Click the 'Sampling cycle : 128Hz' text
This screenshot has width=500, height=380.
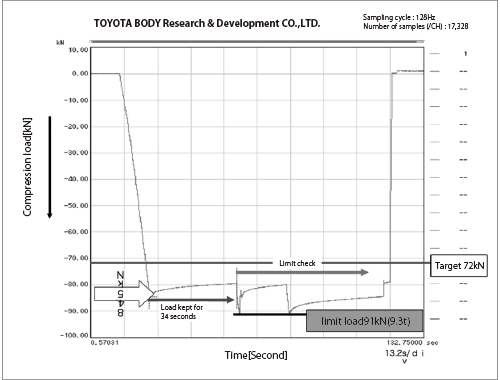[398, 17]
